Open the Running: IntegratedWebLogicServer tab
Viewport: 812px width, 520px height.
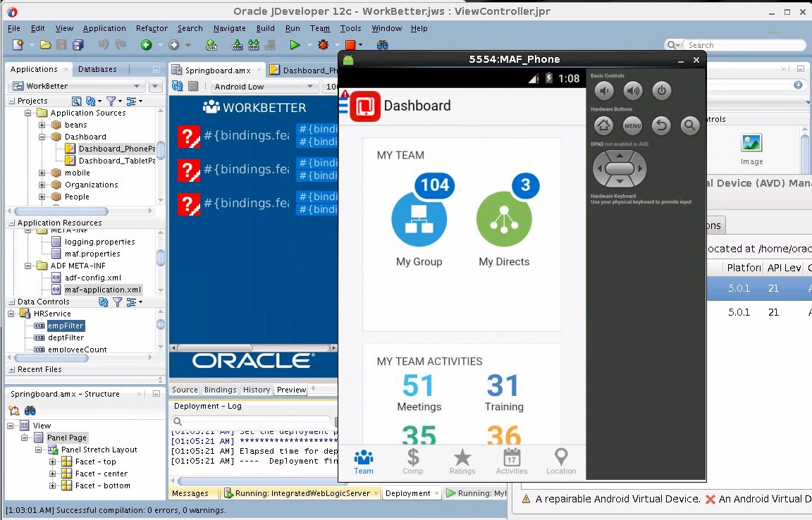point(302,493)
